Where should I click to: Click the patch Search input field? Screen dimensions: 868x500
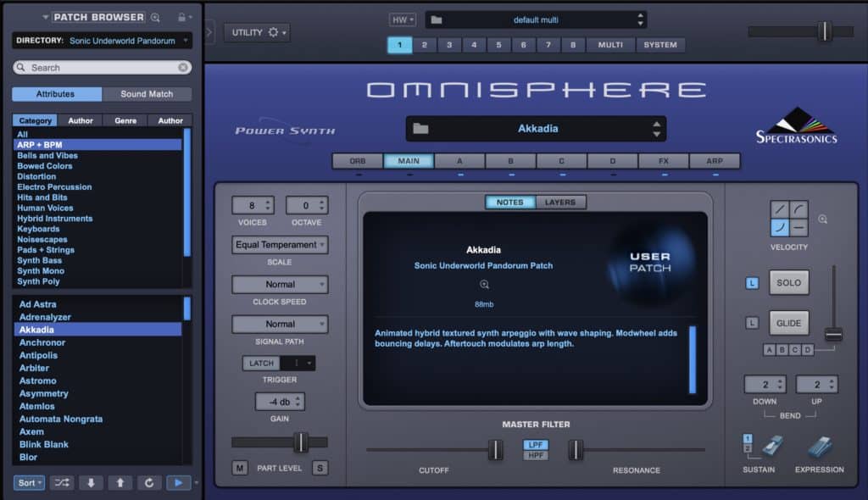103,68
